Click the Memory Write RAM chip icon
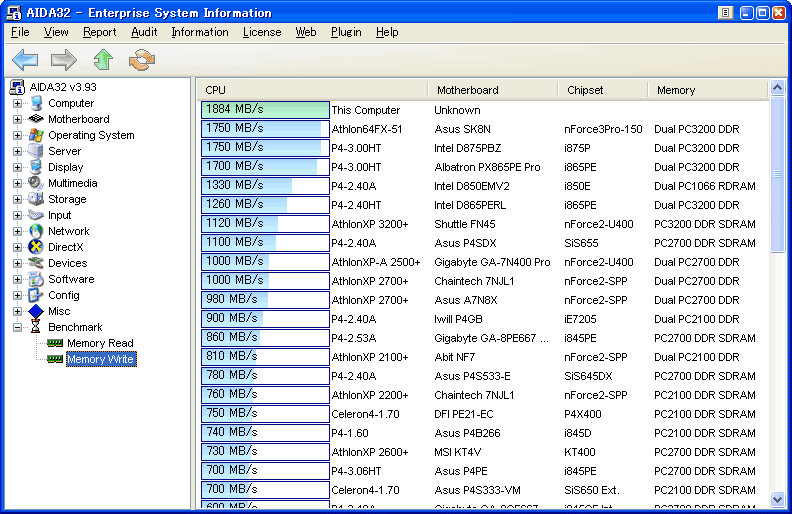Viewport: 792px width, 514px height. click(55, 359)
